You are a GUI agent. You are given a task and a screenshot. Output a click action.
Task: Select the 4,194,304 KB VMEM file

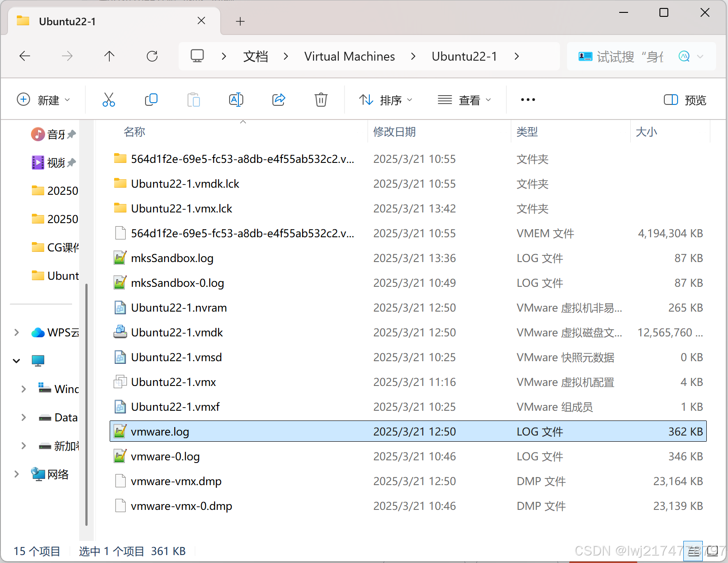pos(408,233)
